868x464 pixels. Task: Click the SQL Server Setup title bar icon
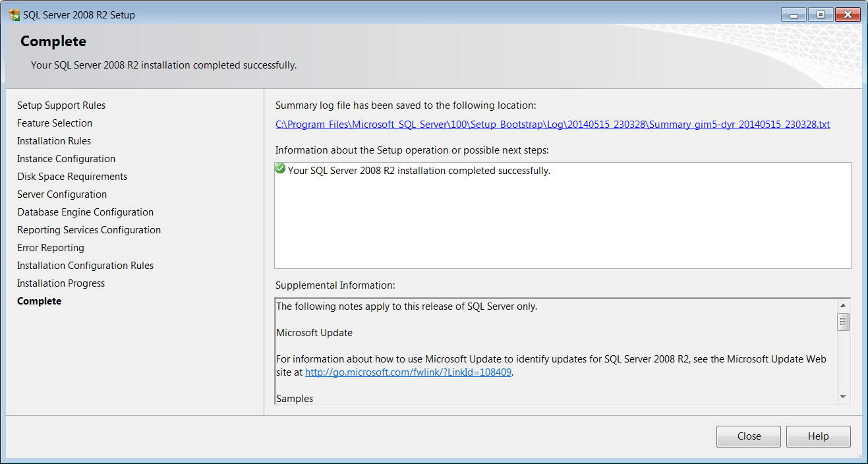click(x=14, y=14)
